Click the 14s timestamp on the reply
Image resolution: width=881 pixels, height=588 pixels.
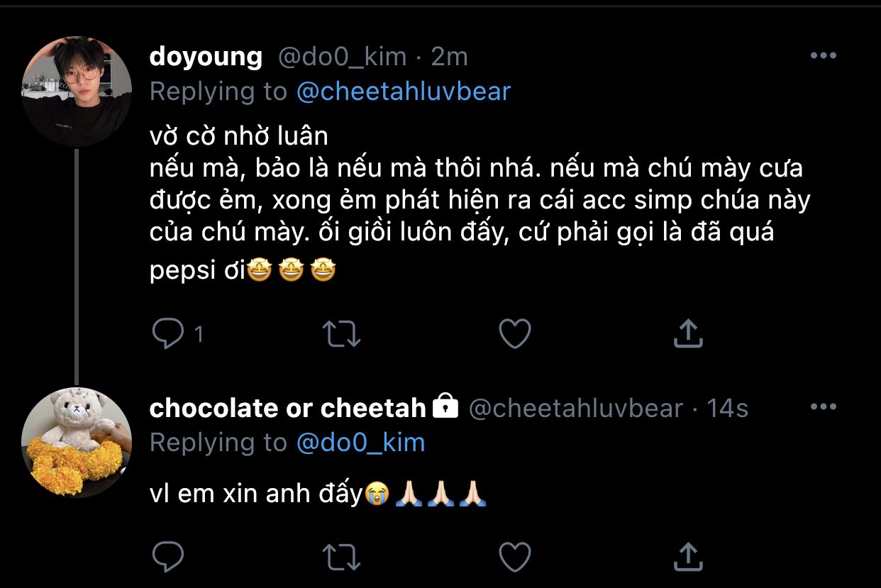[727, 408]
